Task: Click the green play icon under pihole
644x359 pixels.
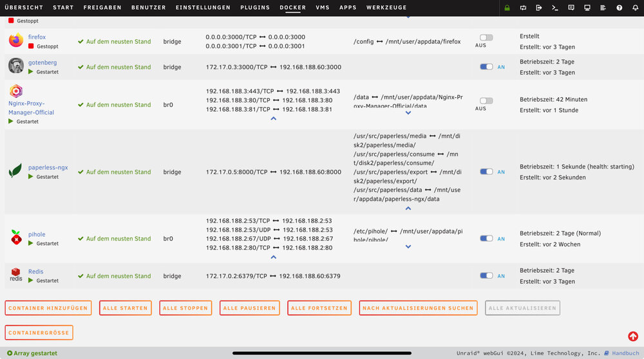Action: 31,243
